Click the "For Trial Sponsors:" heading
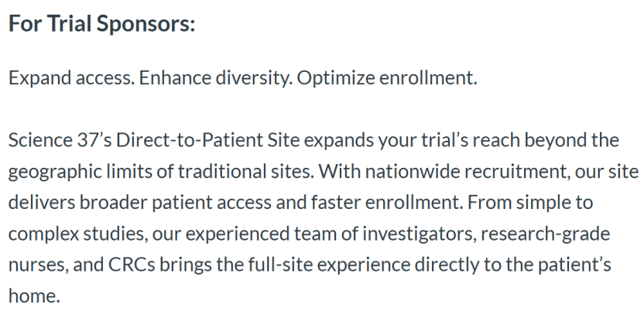 (101, 24)
